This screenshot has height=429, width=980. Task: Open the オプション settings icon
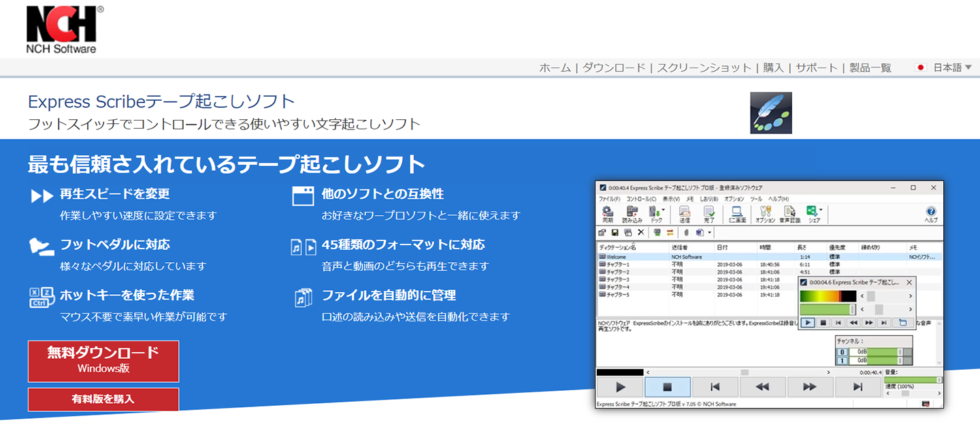click(x=766, y=212)
